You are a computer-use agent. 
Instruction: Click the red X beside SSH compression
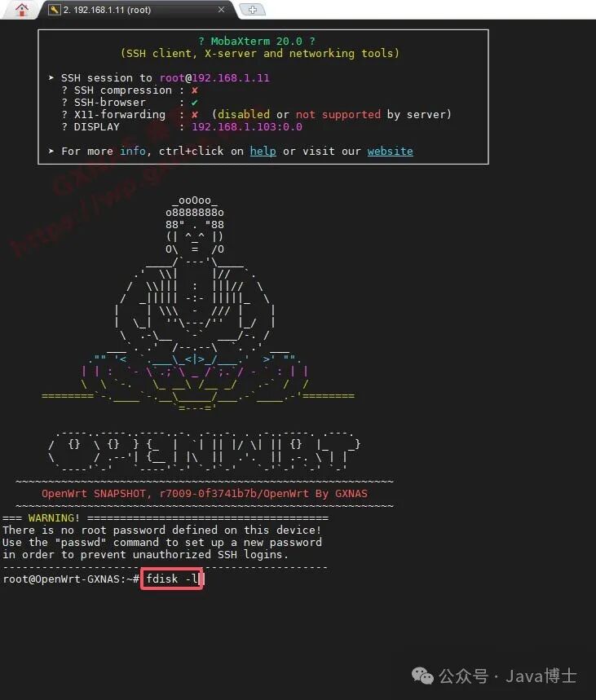pos(194,90)
